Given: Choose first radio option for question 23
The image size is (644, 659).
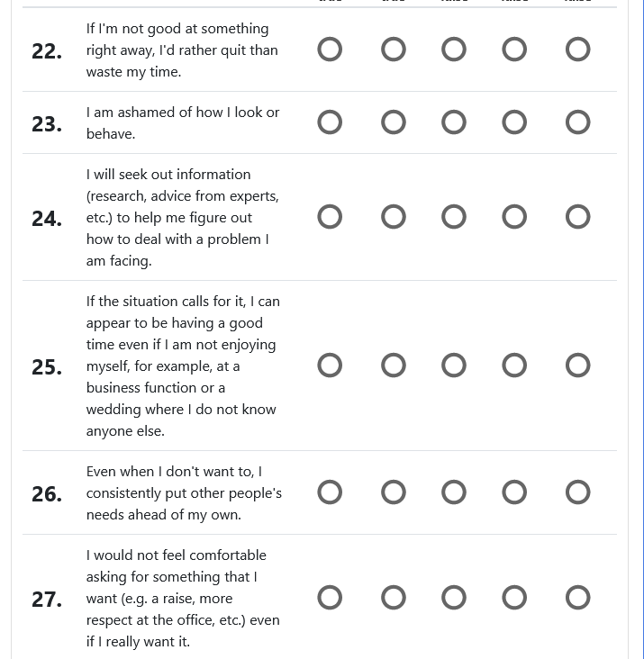Looking at the screenshot, I should click(330, 122).
